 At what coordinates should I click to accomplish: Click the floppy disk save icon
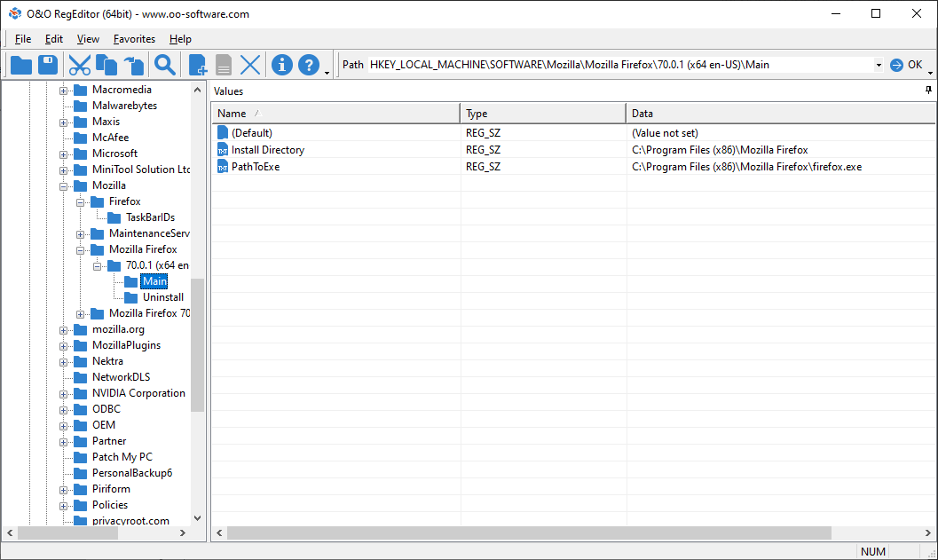48,65
